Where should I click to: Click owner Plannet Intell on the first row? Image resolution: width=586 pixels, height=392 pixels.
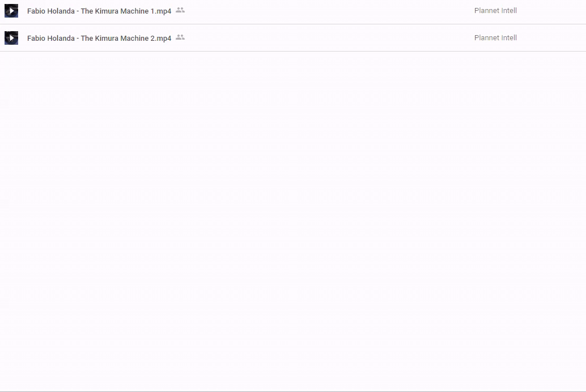tap(495, 11)
